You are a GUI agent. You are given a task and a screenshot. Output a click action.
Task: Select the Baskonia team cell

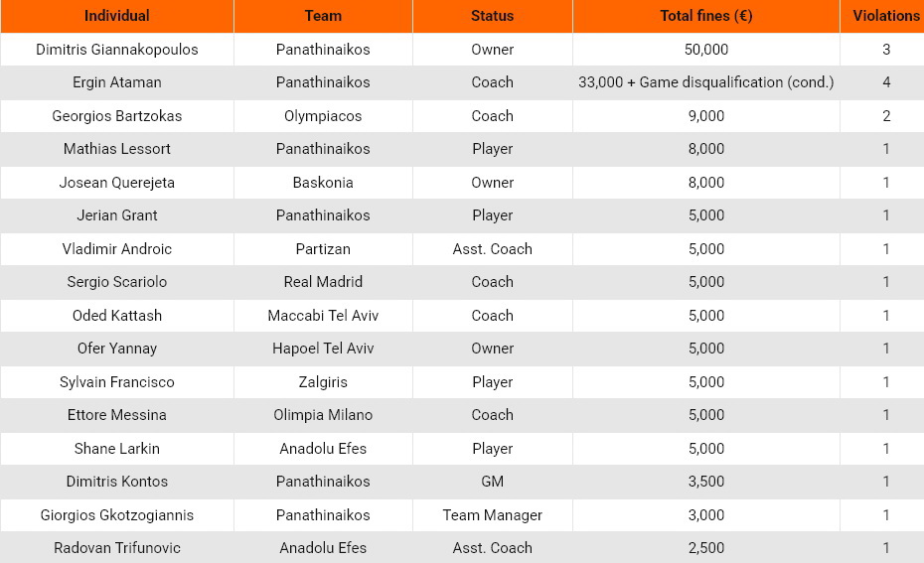point(323,183)
